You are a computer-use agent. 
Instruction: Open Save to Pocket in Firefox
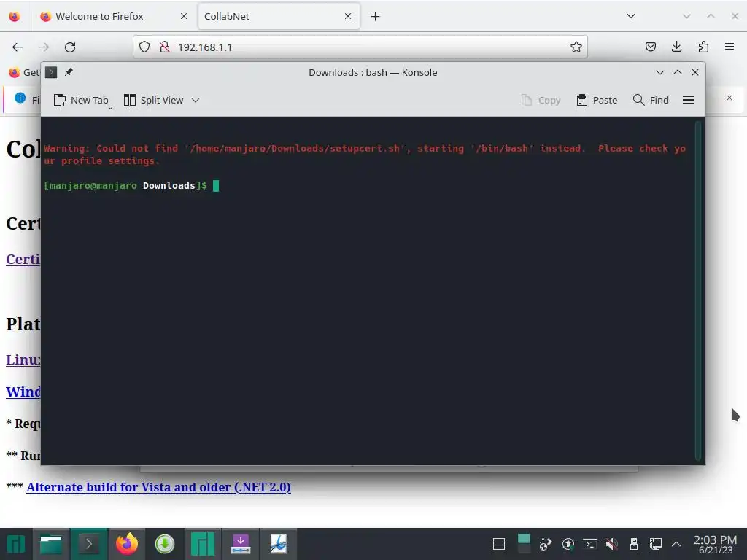pos(650,47)
